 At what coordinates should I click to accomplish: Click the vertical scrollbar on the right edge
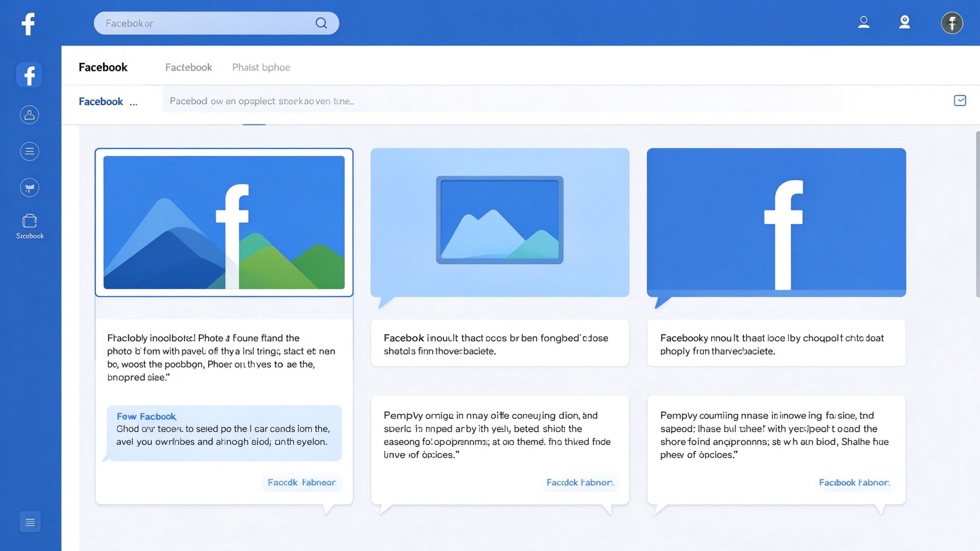click(978, 214)
